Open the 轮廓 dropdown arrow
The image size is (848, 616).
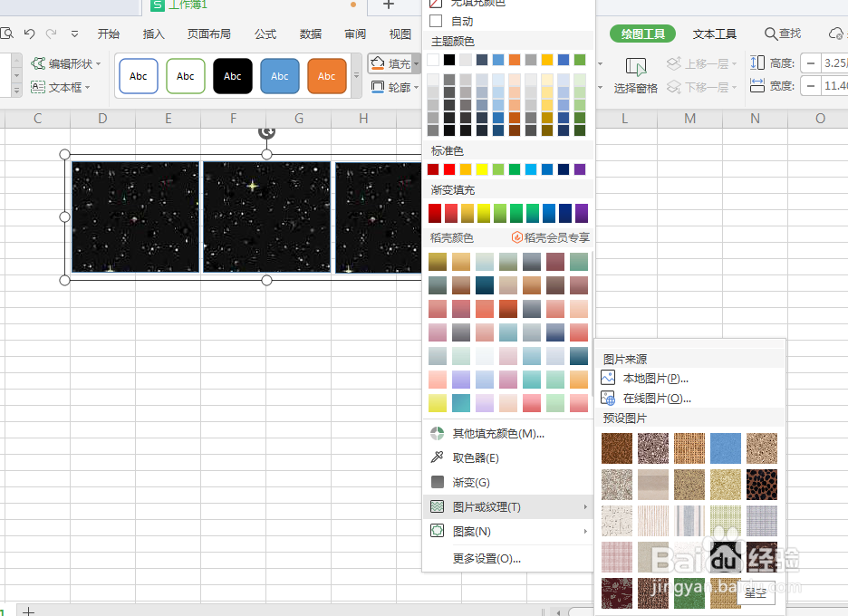pyautogui.click(x=416, y=87)
